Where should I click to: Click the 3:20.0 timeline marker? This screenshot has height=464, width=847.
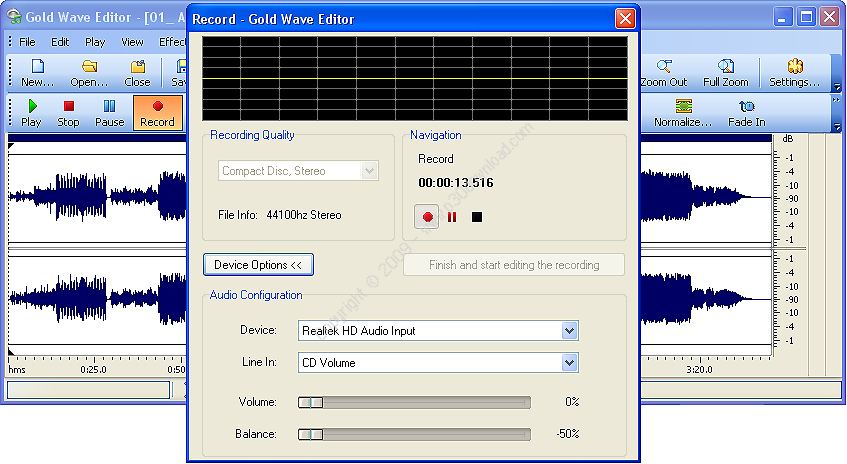700,369
